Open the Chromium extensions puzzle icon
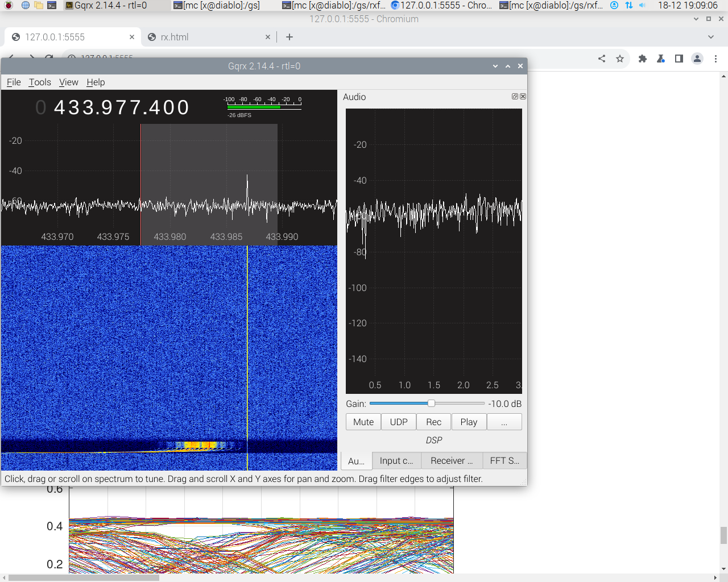This screenshot has height=582, width=728. pyautogui.click(x=643, y=59)
